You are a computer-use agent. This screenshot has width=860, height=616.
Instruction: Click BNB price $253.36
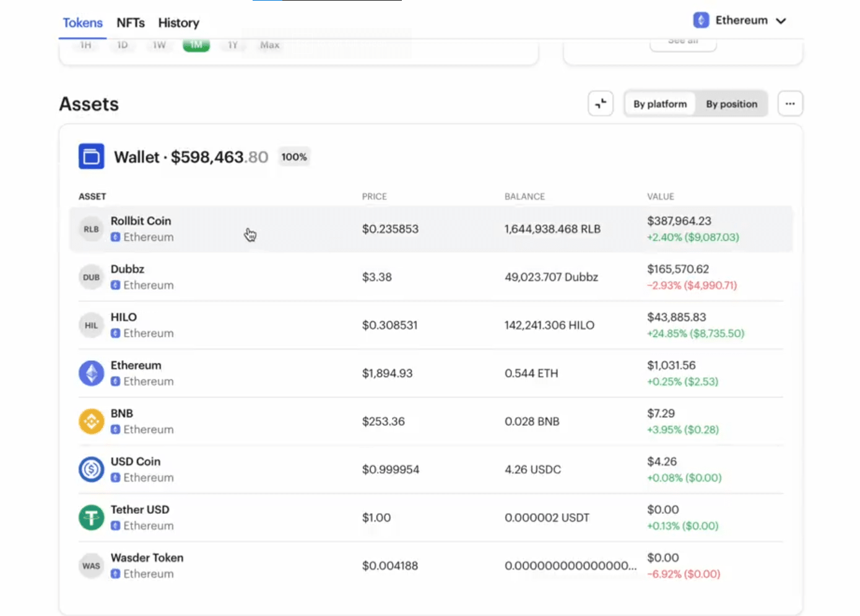383,422
